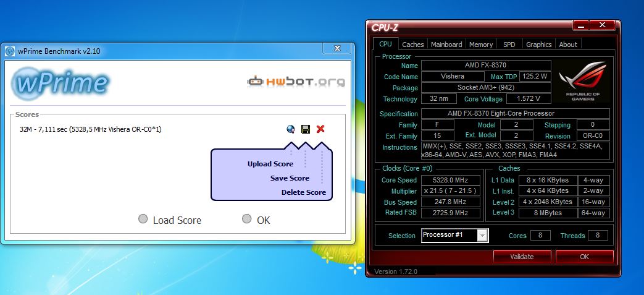Open the Memory tab

tap(481, 45)
